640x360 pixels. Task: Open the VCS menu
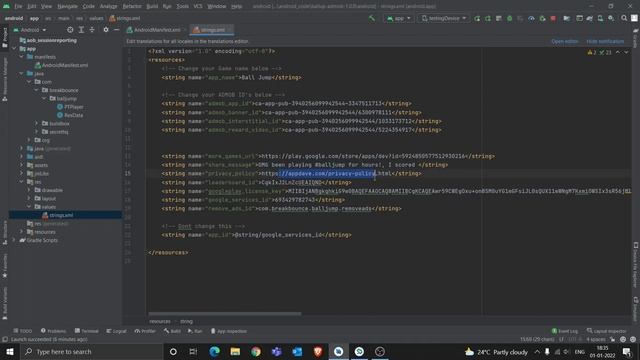[198, 6]
